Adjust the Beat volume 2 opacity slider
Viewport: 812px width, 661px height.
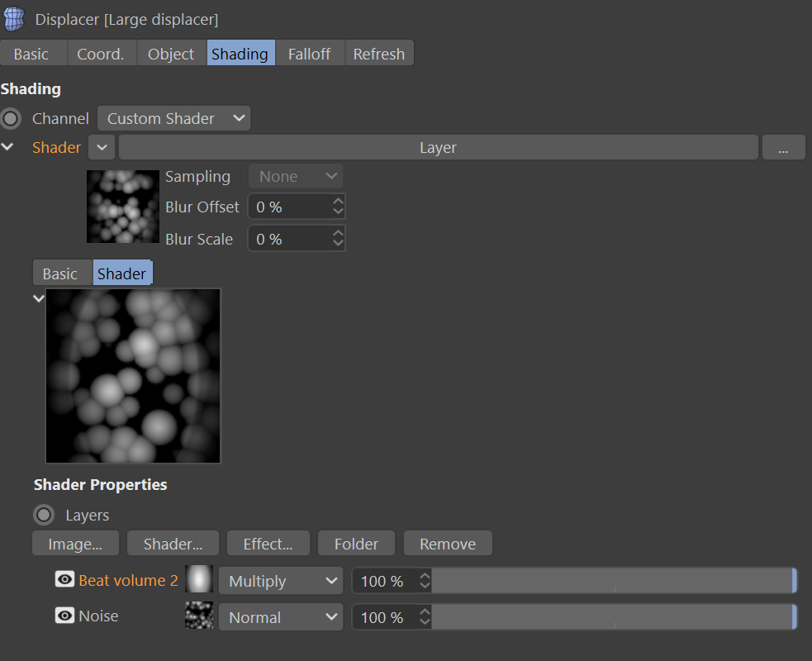pyautogui.click(x=613, y=581)
